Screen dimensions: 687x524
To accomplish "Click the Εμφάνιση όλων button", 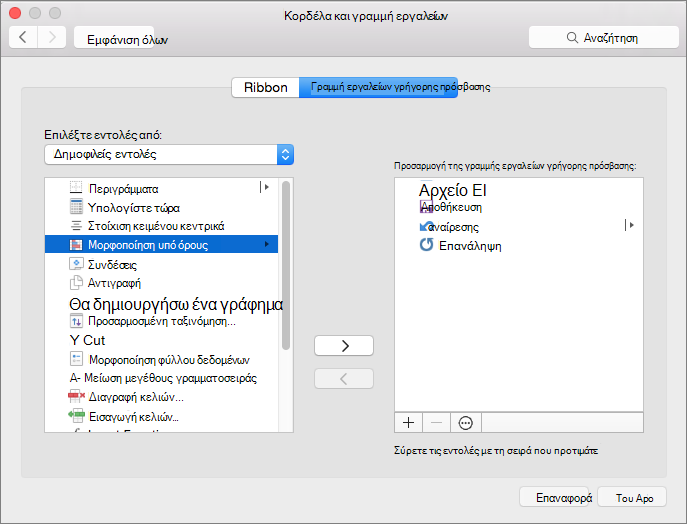I will [114, 37].
